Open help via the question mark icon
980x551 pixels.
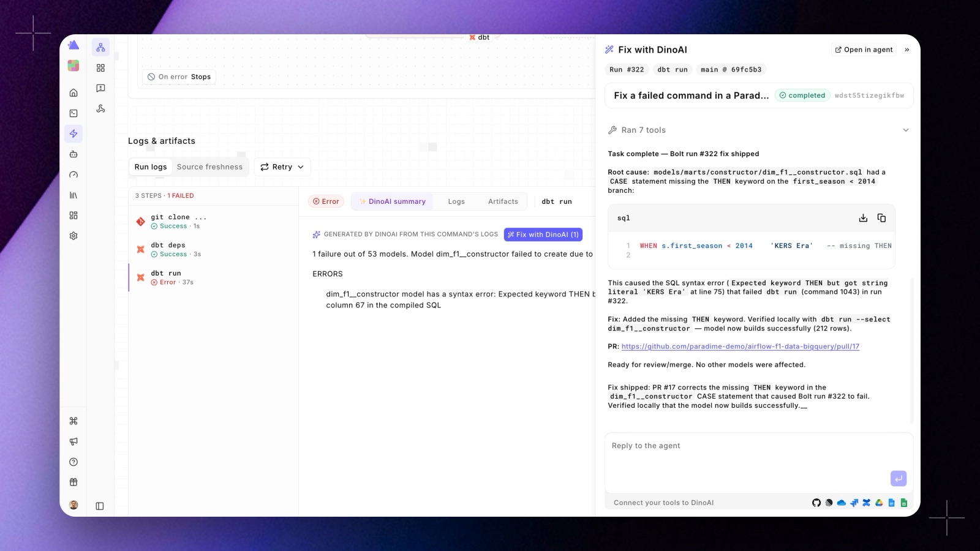(73, 462)
